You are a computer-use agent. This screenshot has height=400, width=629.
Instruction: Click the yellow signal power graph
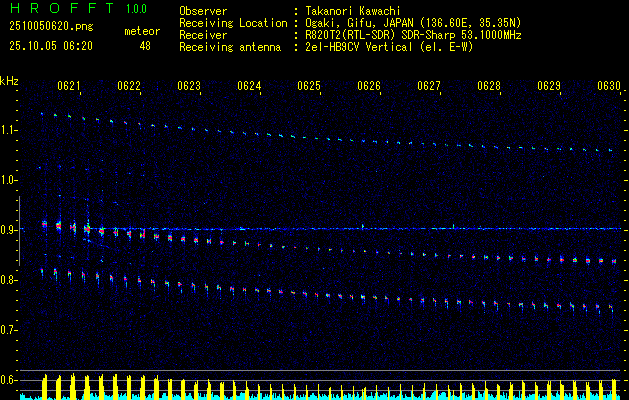point(320,388)
